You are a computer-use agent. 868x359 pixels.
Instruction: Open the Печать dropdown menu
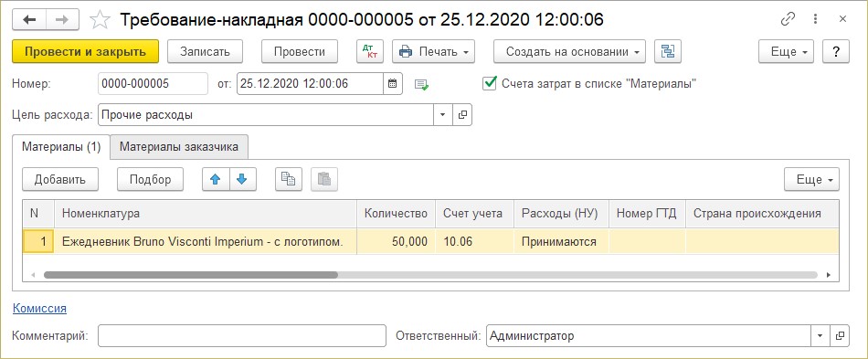click(x=433, y=51)
